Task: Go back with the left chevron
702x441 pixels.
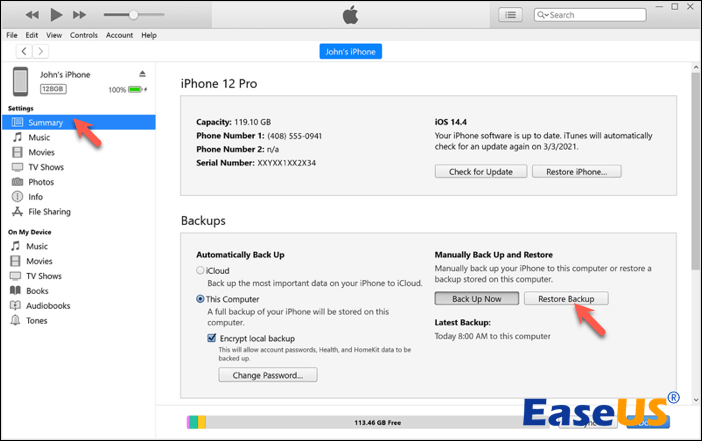Action: tap(24, 51)
